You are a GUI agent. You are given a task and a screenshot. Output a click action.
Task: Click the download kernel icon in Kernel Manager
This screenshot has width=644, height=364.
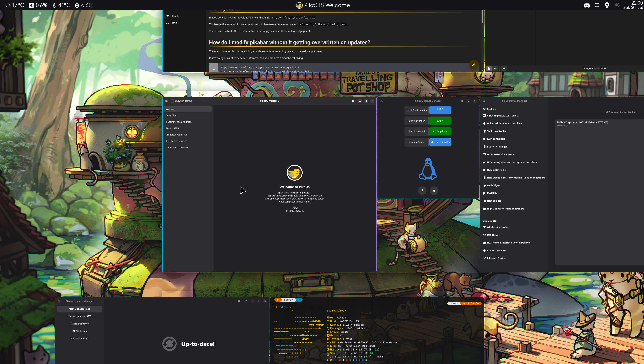[422, 191]
